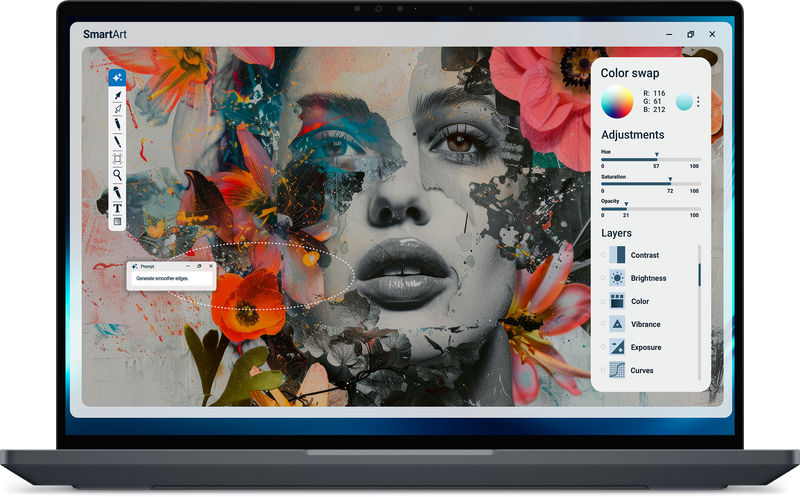800x497 pixels.
Task: Select the Vibrance layer label
Action: [645, 325]
